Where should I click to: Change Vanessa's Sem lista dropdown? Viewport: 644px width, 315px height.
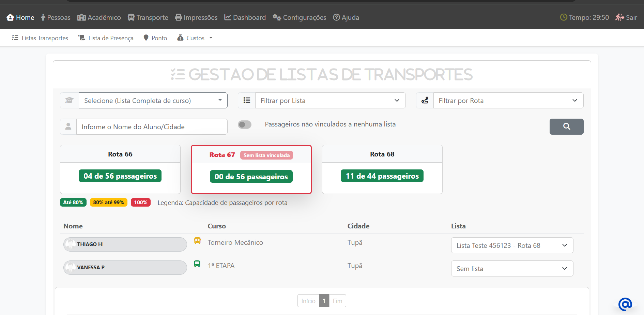tap(512, 269)
